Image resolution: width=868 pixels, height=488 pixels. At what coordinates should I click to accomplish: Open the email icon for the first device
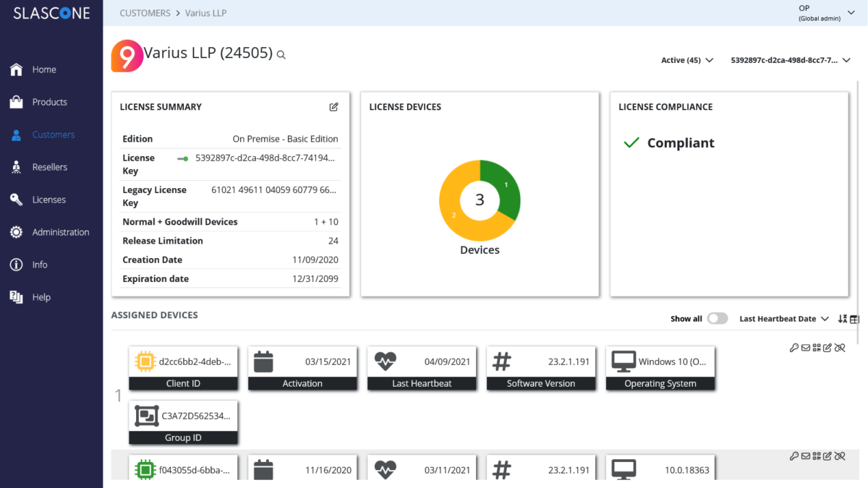coord(805,348)
